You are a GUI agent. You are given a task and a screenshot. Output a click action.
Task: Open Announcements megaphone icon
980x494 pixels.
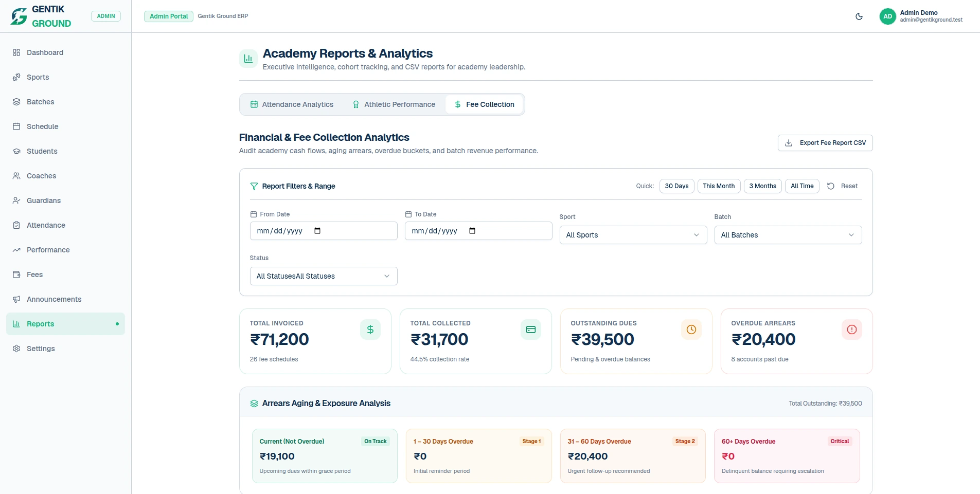click(16, 299)
